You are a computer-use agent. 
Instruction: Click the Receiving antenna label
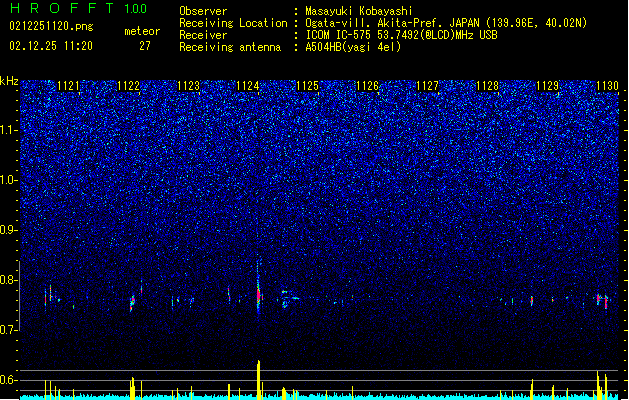pos(230,47)
